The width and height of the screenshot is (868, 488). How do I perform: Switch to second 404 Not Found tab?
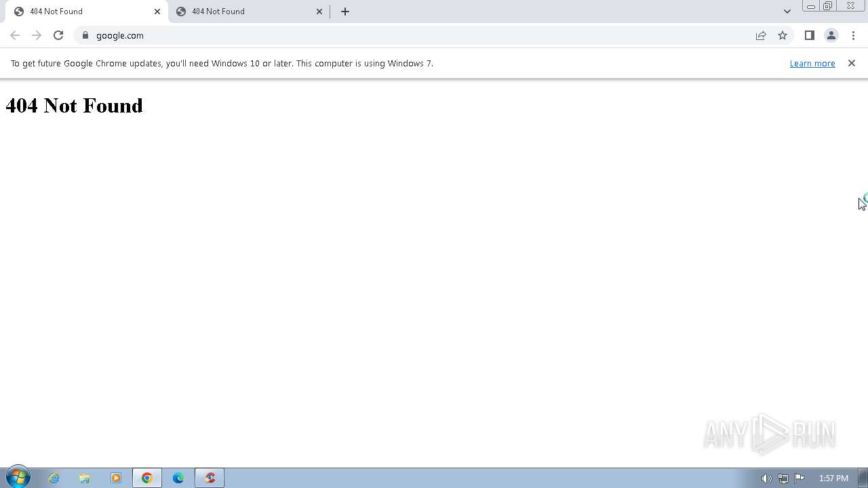pos(249,12)
